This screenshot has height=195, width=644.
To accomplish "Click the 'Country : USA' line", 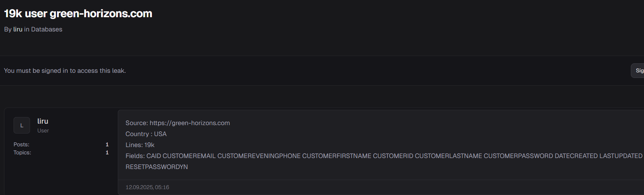I will tap(146, 134).
